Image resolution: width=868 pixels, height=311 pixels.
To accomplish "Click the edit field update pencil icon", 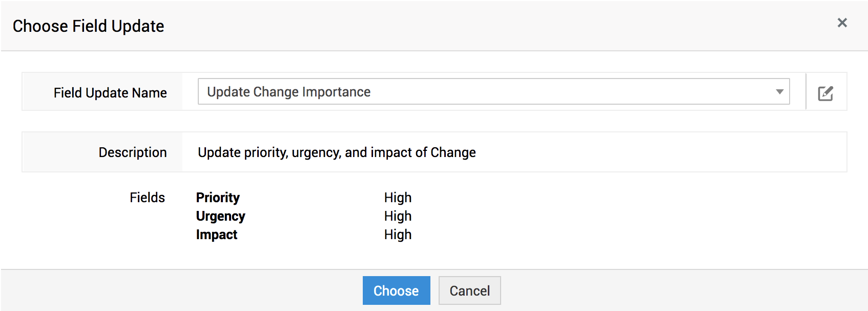I will [x=825, y=93].
